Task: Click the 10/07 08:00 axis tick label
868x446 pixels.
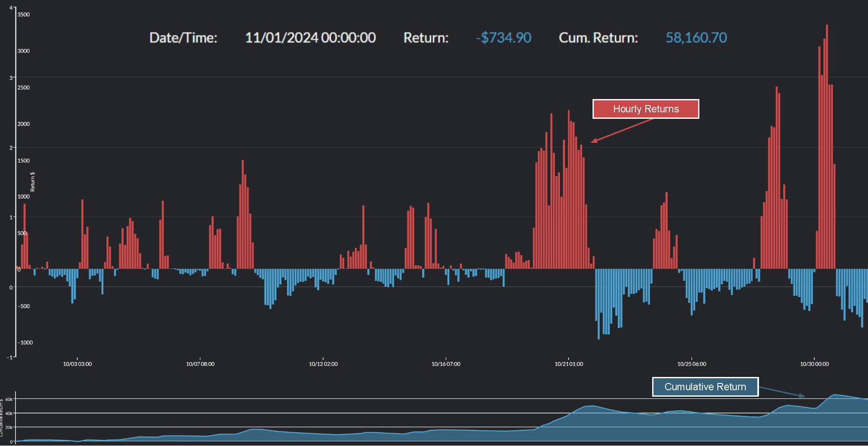Action: 200,364
